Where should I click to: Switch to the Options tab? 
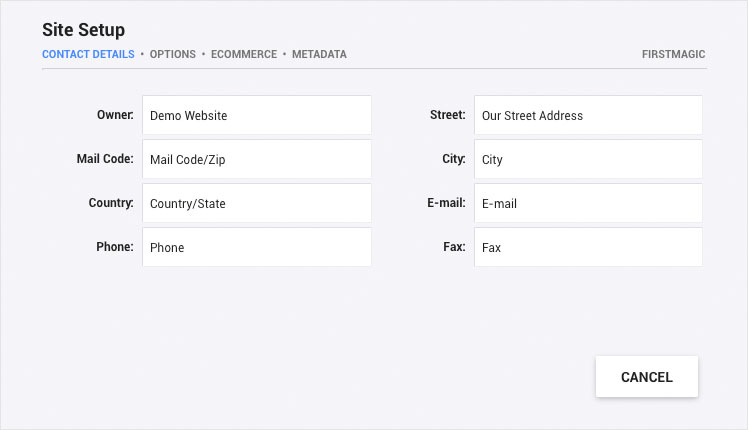pyautogui.click(x=173, y=54)
